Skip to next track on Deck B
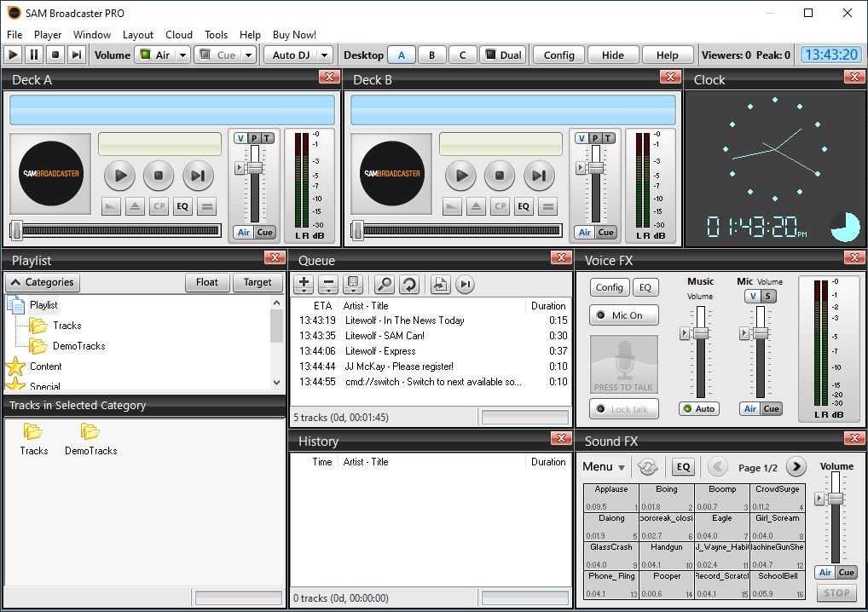The image size is (868, 612). (x=539, y=176)
